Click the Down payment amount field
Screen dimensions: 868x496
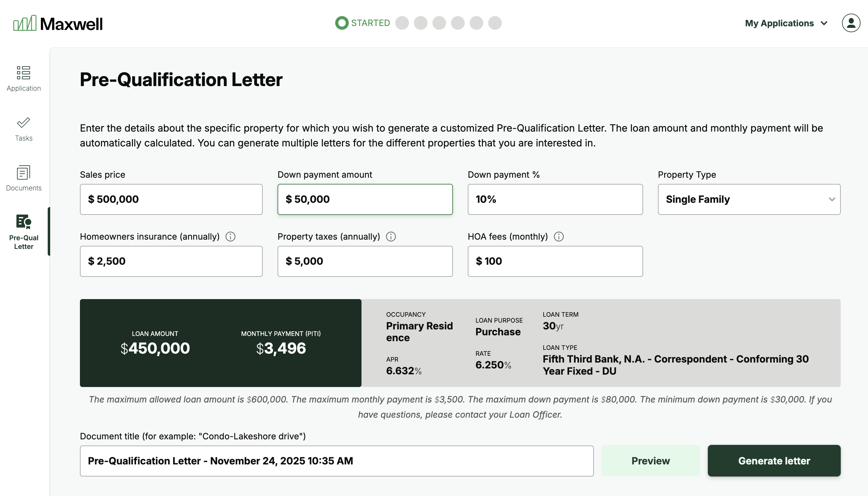(x=365, y=199)
